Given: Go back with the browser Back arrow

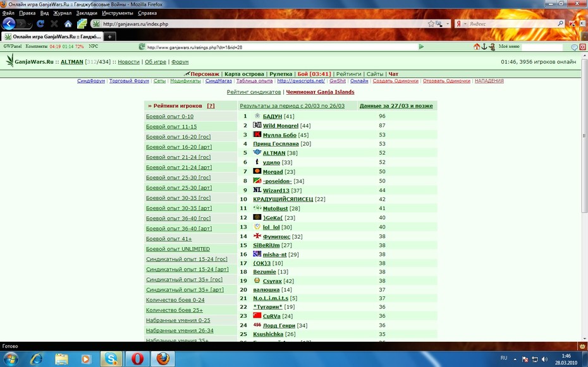Looking at the screenshot, I should coord(9,23).
